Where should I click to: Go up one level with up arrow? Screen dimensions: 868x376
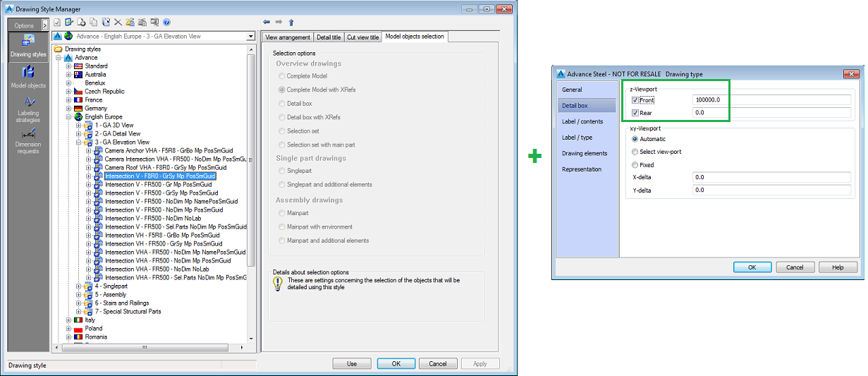[x=291, y=23]
